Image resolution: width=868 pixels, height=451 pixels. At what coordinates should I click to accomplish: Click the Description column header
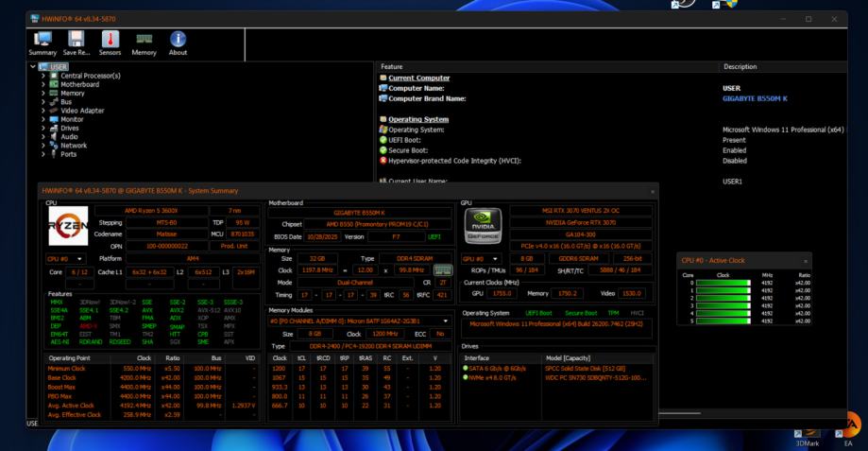pyautogui.click(x=740, y=66)
